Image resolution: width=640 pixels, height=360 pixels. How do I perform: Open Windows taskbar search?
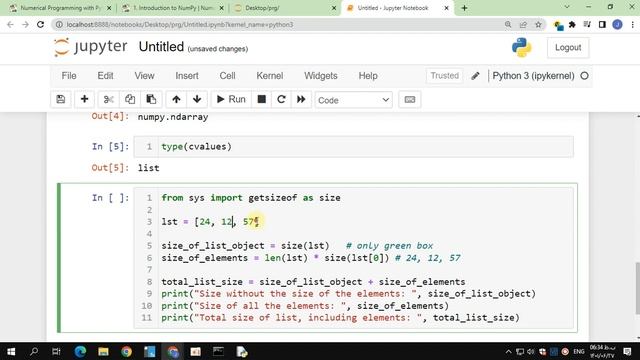[34, 351]
